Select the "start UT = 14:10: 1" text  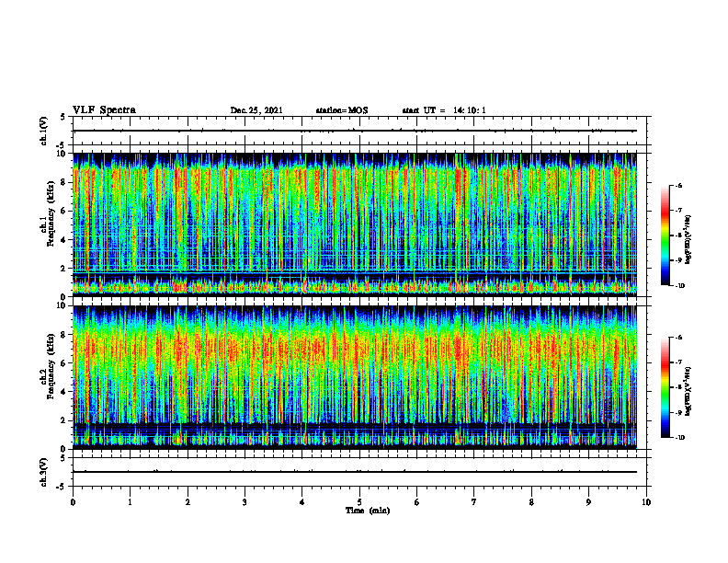[444, 110]
